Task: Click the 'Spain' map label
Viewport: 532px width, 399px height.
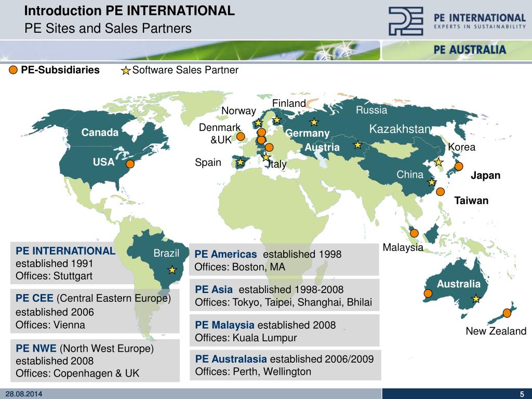Action: [208, 163]
